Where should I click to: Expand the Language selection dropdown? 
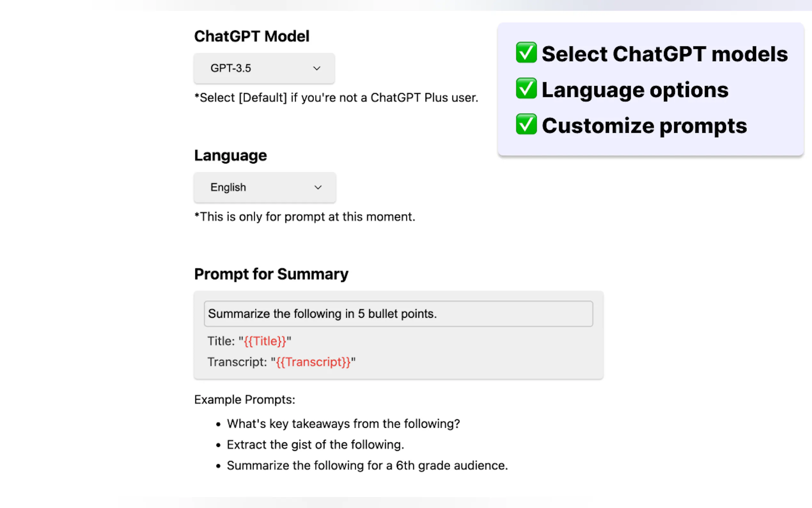[x=264, y=187]
